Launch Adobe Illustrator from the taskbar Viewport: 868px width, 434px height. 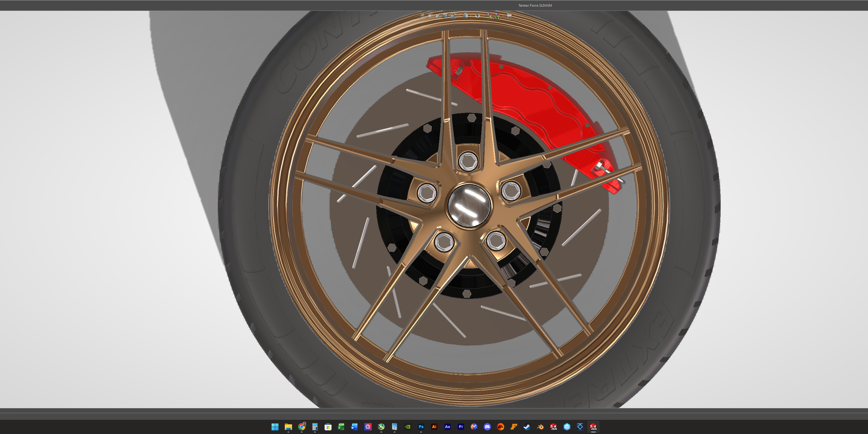[434, 427]
